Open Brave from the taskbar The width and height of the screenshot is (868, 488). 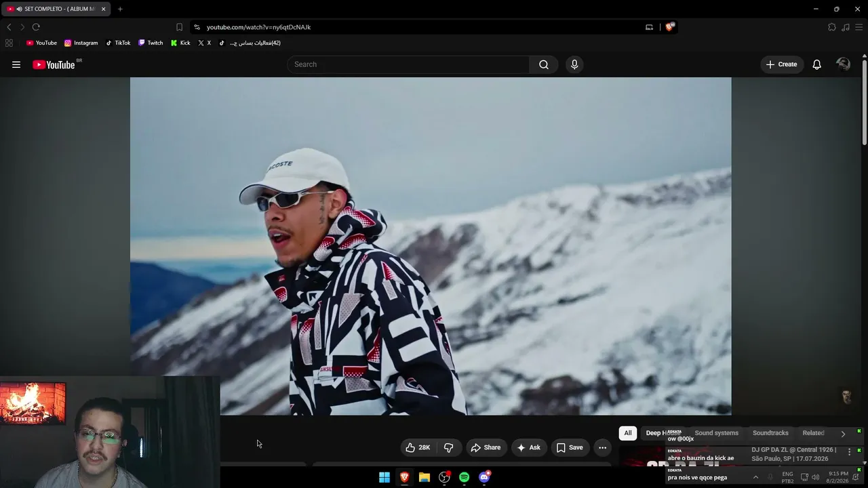click(x=404, y=477)
